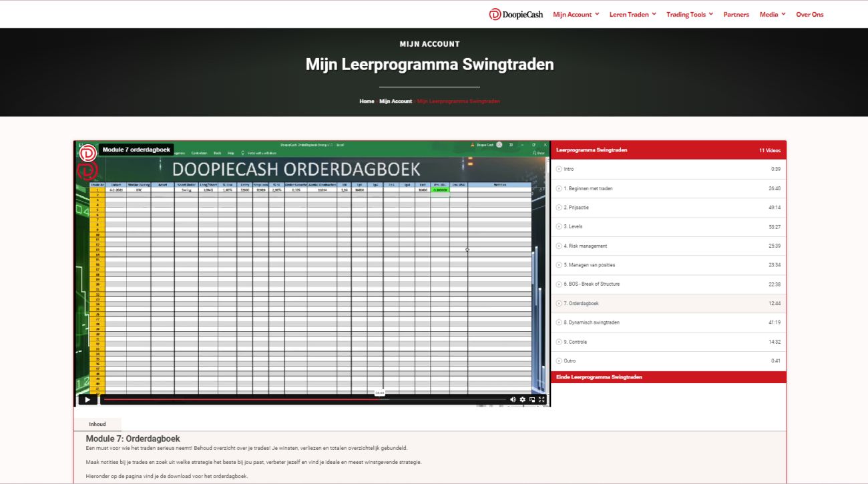Open the Partners page
This screenshot has width=868, height=484.
[736, 14]
